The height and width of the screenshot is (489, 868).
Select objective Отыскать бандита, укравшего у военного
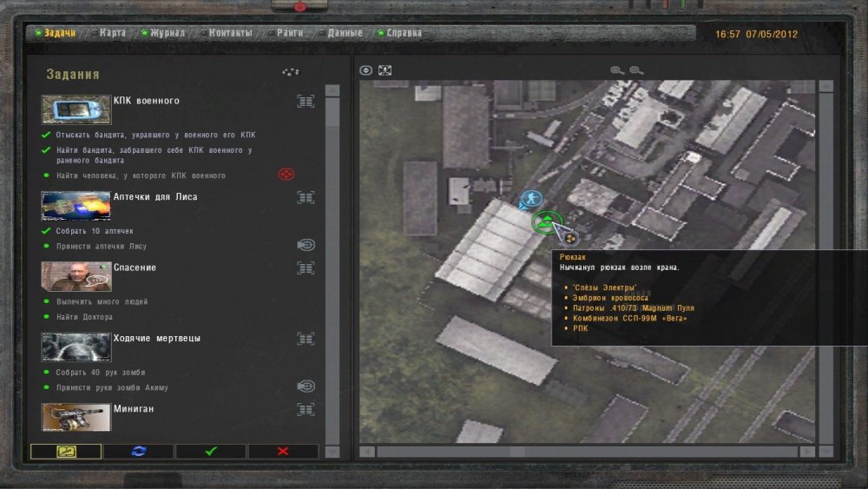tap(155, 135)
